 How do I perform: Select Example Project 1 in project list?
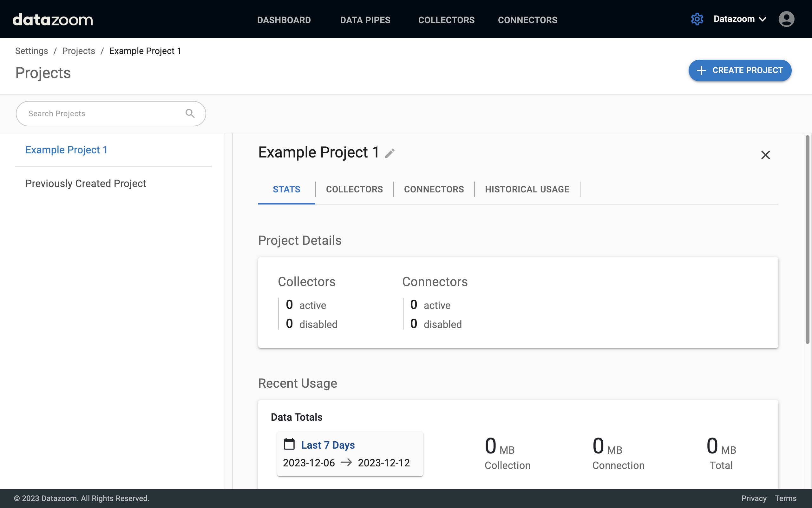114,150
